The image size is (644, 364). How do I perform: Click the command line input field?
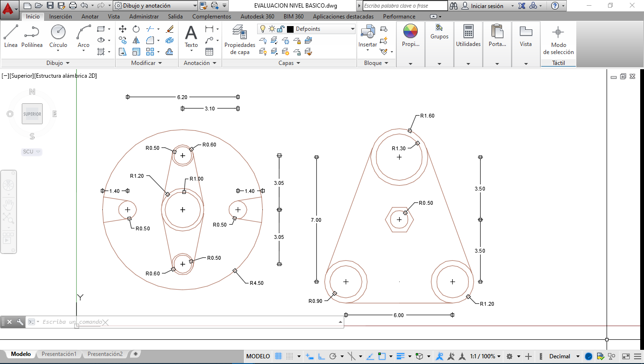click(x=189, y=322)
